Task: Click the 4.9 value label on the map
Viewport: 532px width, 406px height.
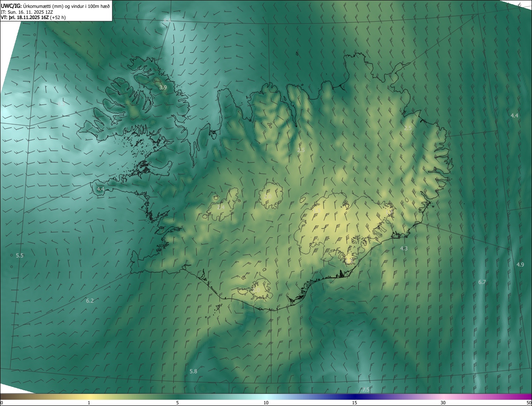Action: (520, 264)
